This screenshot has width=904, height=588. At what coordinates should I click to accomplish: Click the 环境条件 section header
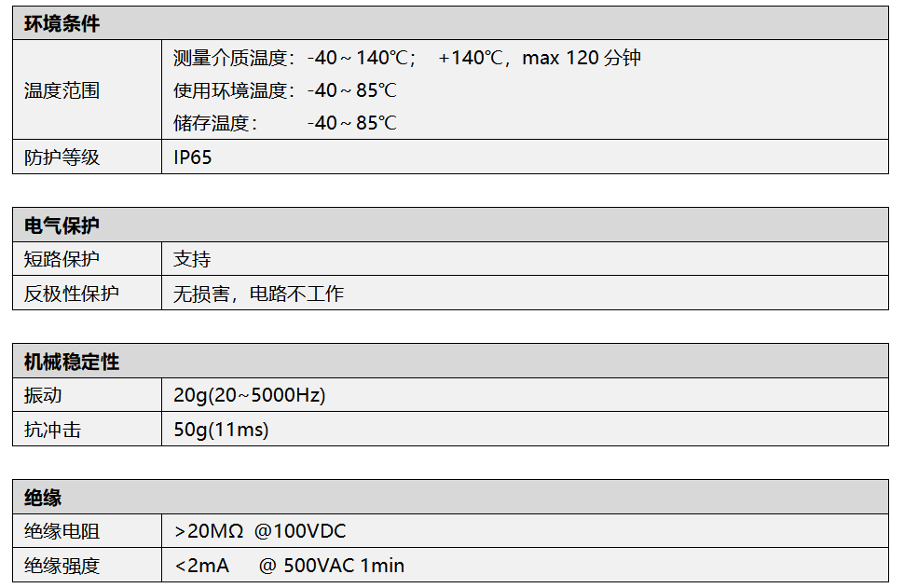[62, 24]
